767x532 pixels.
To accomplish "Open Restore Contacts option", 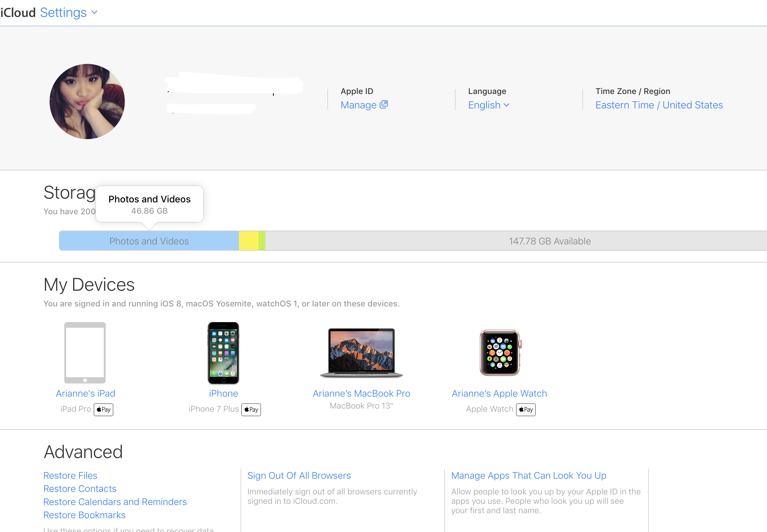I will pos(80,489).
